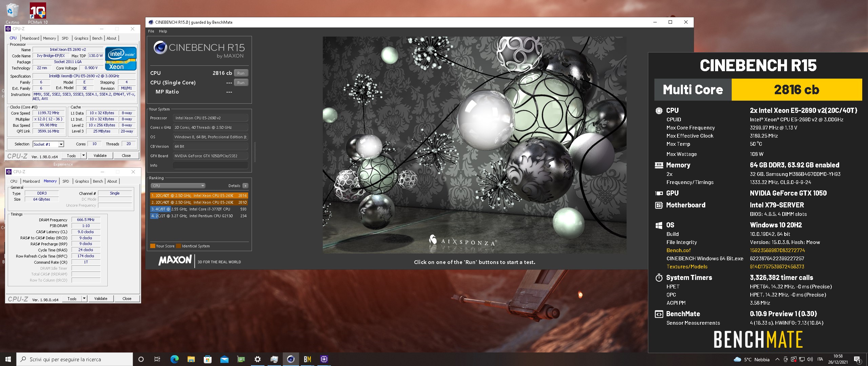This screenshot has width=868, height=366.
Task: Run the CPU (Single Core) test
Action: click(x=241, y=83)
